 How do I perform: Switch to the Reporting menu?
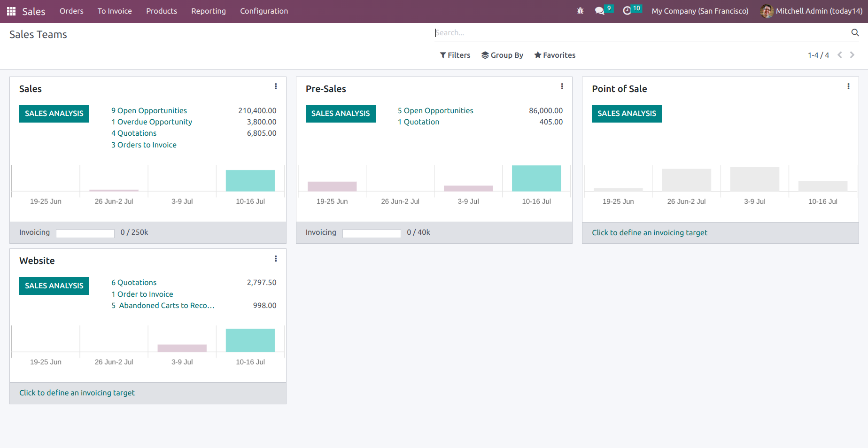click(x=208, y=11)
